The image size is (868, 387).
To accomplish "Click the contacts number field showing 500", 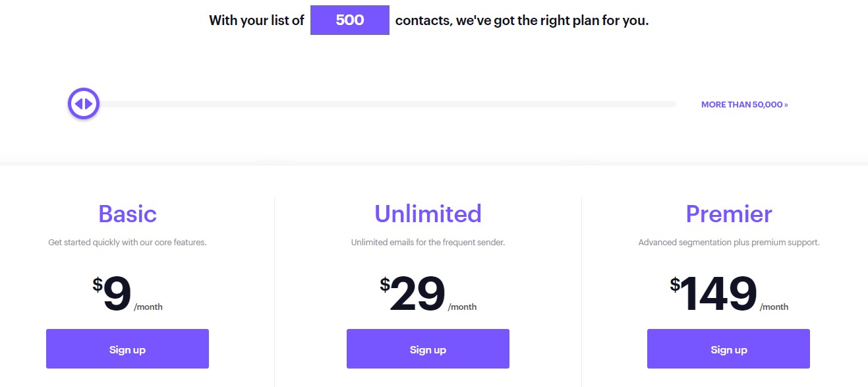I will tap(350, 20).
